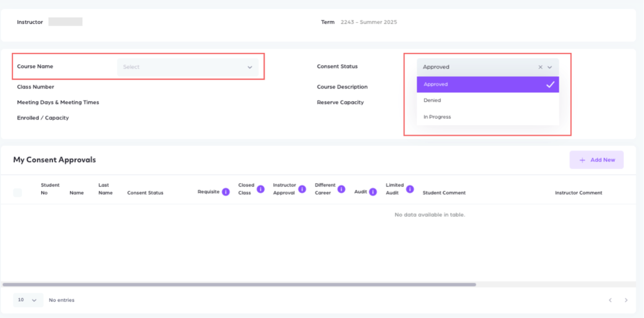Open the rows-per-page dropdown showing 10
Viewport: 644px width, 318px height.
pyautogui.click(x=28, y=300)
